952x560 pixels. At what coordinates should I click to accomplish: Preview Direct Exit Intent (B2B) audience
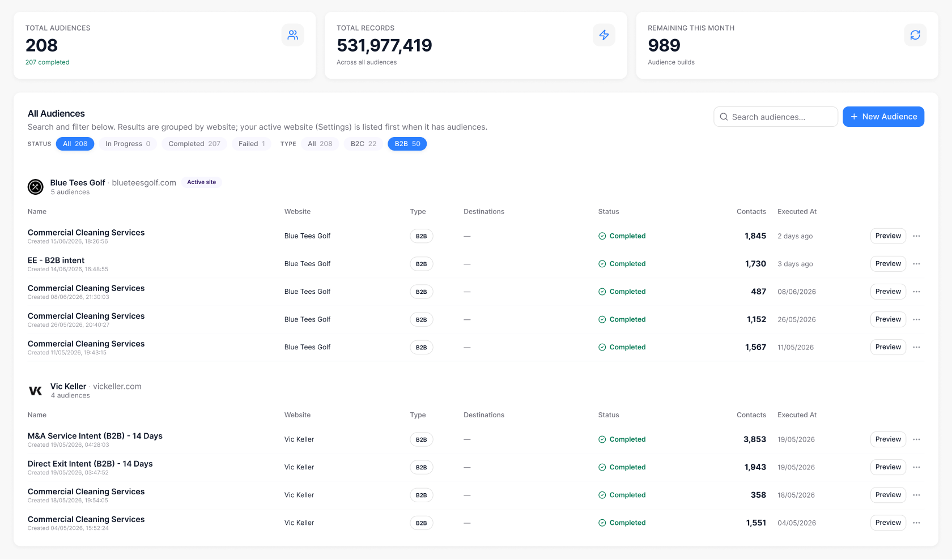tap(888, 467)
